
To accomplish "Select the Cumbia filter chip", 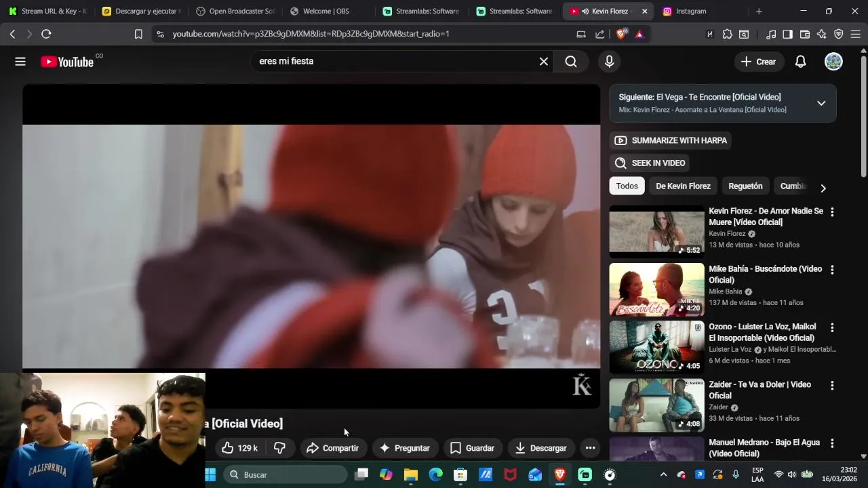I will [x=793, y=186].
